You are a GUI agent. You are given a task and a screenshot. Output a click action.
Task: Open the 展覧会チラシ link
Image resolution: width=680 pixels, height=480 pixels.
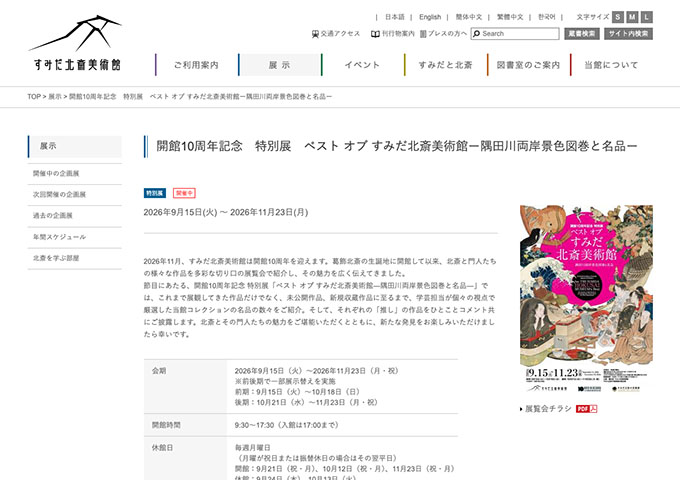[x=548, y=409]
